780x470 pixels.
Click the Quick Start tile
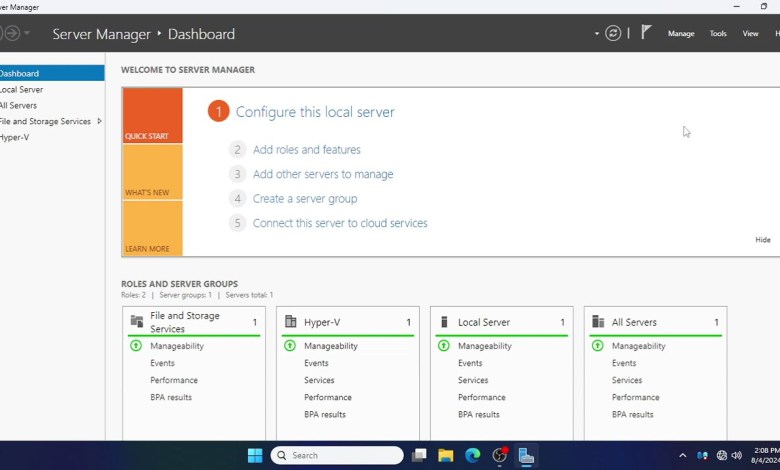pyautogui.click(x=152, y=115)
